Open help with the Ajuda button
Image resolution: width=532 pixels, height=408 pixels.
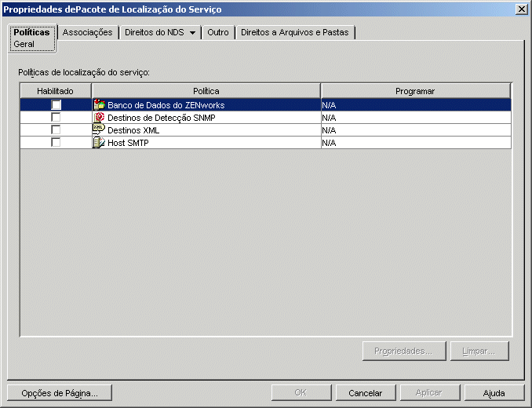(494, 393)
